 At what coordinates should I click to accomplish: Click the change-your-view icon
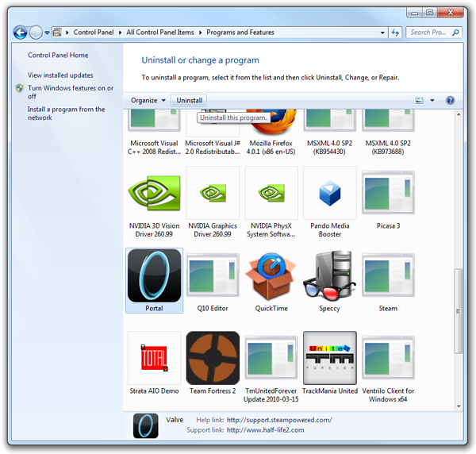(x=419, y=101)
